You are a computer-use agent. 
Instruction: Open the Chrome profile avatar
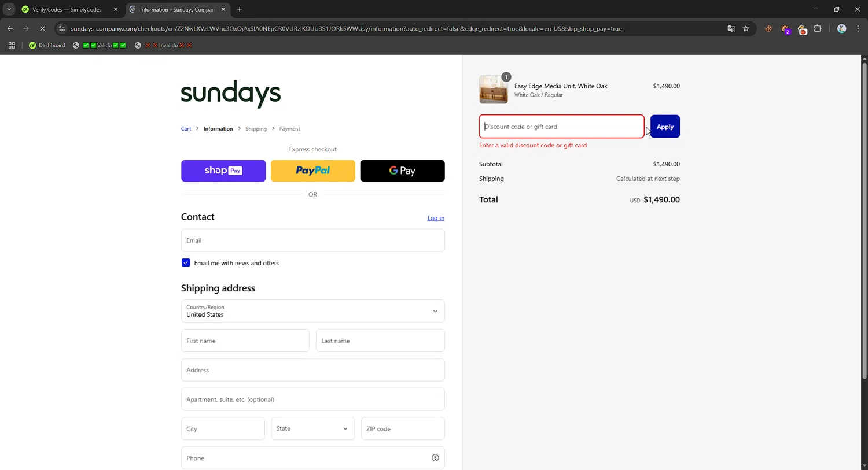[x=841, y=28]
